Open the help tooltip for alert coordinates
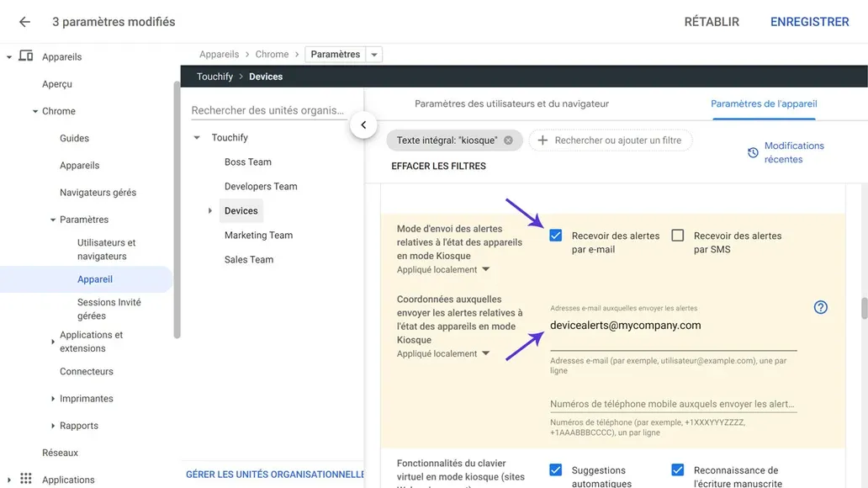The image size is (868, 488). point(820,307)
